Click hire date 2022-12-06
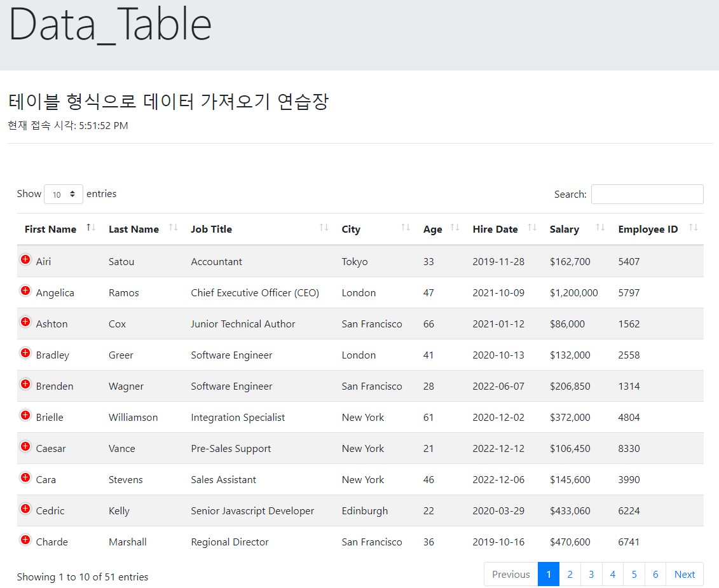 pyautogui.click(x=498, y=480)
